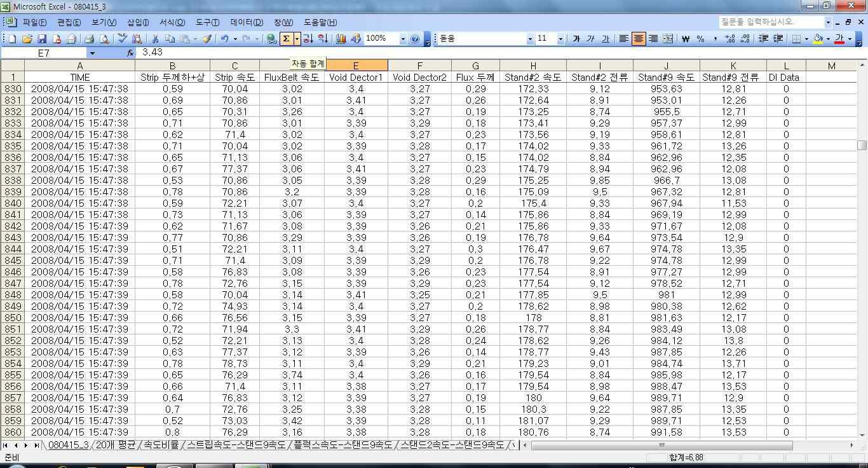Open the print preview magnifier icon
Image resolution: width=868 pixels, height=468 pixels.
coord(104,39)
